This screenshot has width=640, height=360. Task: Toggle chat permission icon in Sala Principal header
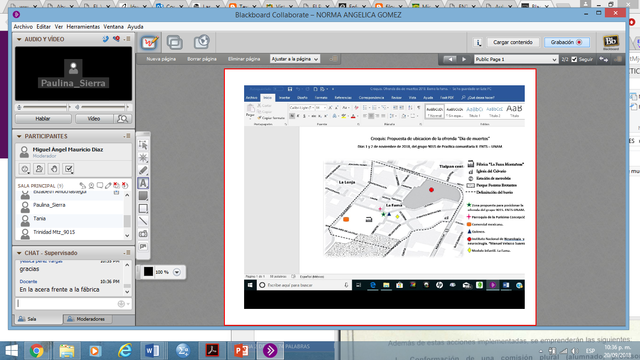click(100, 186)
